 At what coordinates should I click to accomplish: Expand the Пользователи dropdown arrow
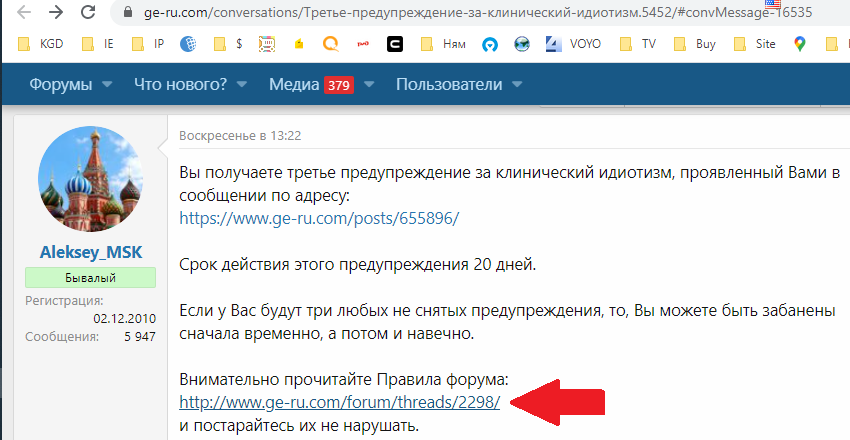pos(517,86)
